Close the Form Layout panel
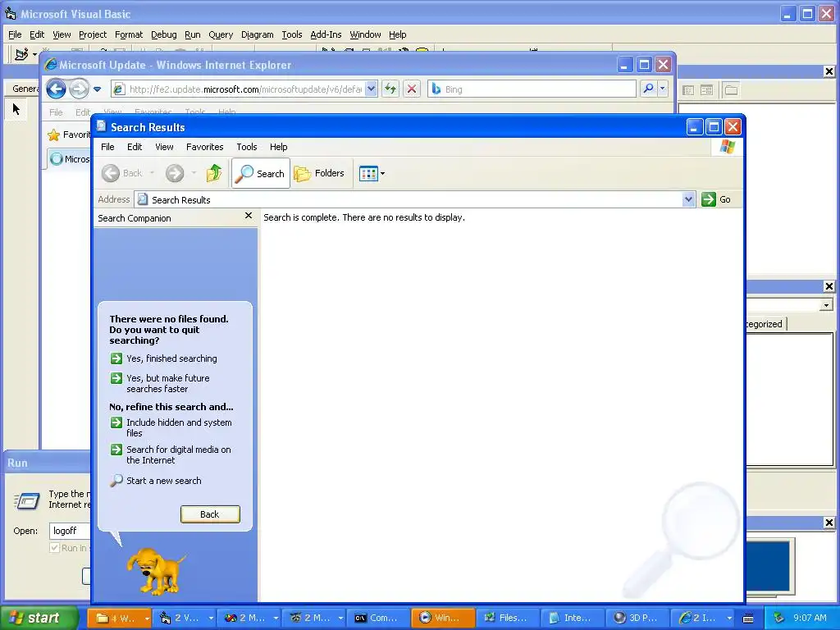Image resolution: width=840 pixels, height=630 pixels. pos(829,523)
